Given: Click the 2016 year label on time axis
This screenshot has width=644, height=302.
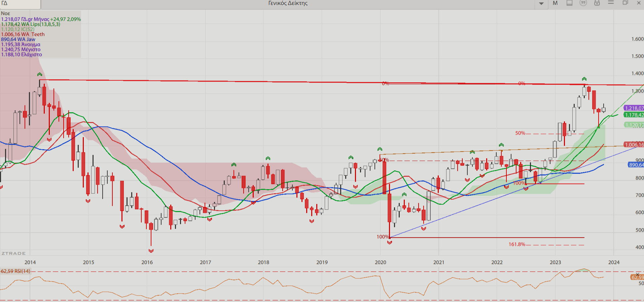Looking at the screenshot, I should pyautogui.click(x=147, y=262).
